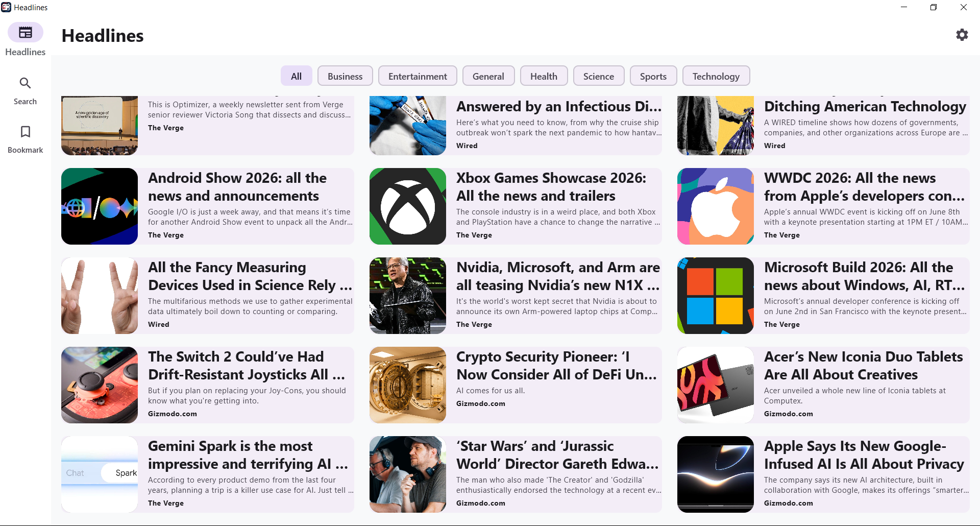Click the Headlines app icon in title bar

click(6, 7)
